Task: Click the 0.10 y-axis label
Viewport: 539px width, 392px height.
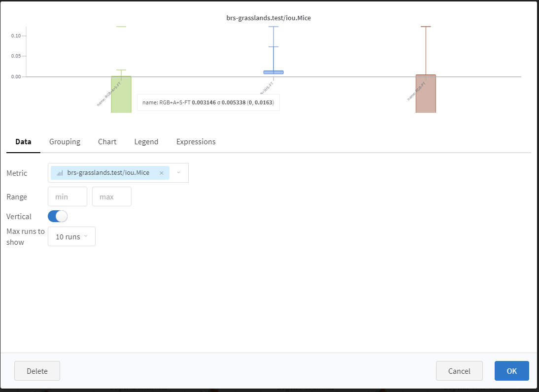Action: 16,36
